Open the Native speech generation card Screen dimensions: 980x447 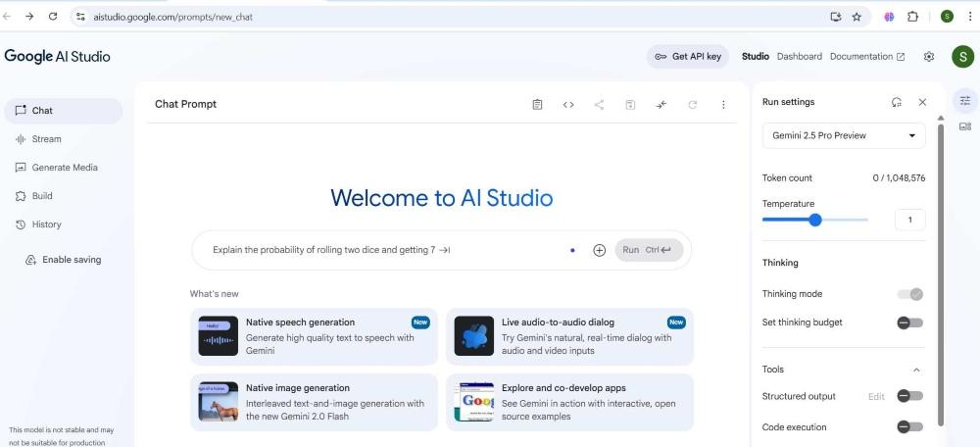point(314,336)
